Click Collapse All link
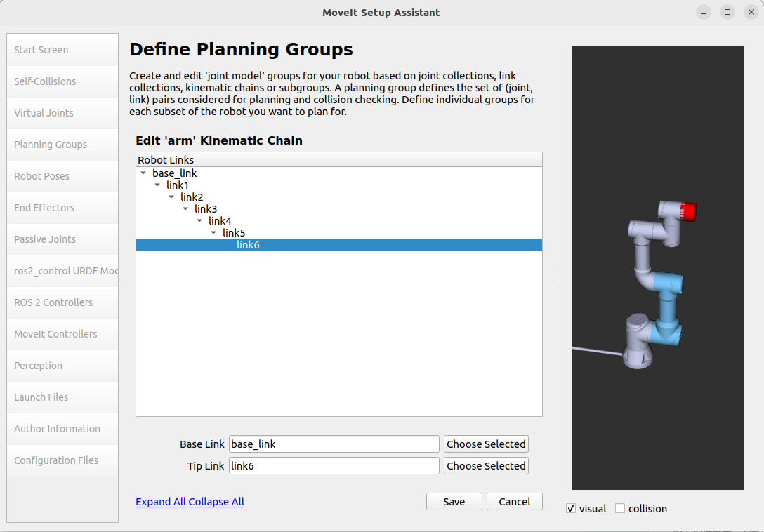The height and width of the screenshot is (532, 764). [216, 502]
